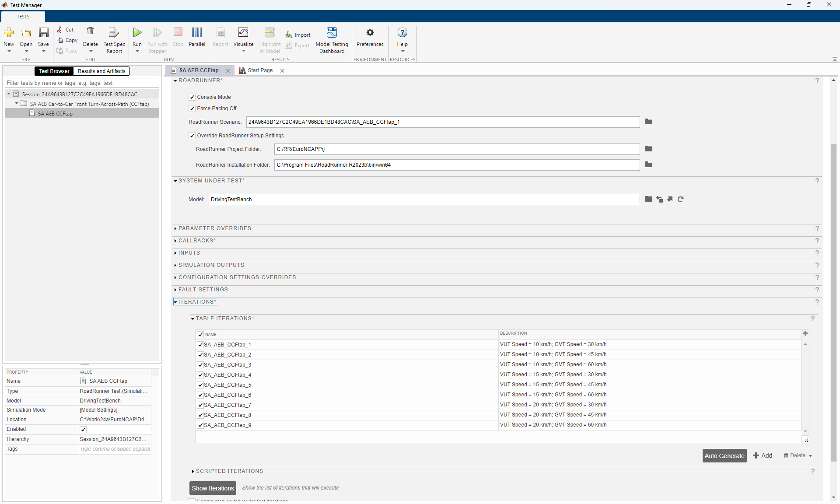Click the Preferences gear icon
Image resolution: width=840 pixels, height=504 pixels.
[x=370, y=33]
